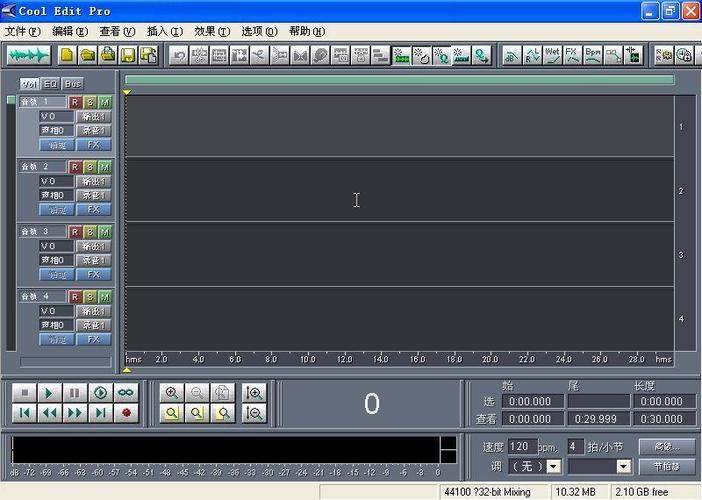The image size is (702, 500).
Task: Mute track 1 with M button
Action: [105, 103]
